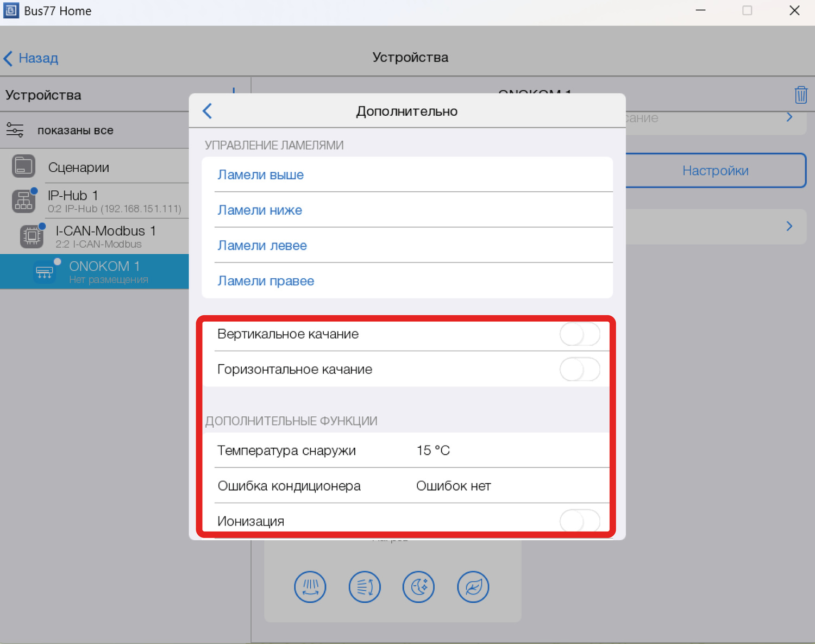Turn on the Ионизация switch
815x644 pixels.
click(x=579, y=521)
